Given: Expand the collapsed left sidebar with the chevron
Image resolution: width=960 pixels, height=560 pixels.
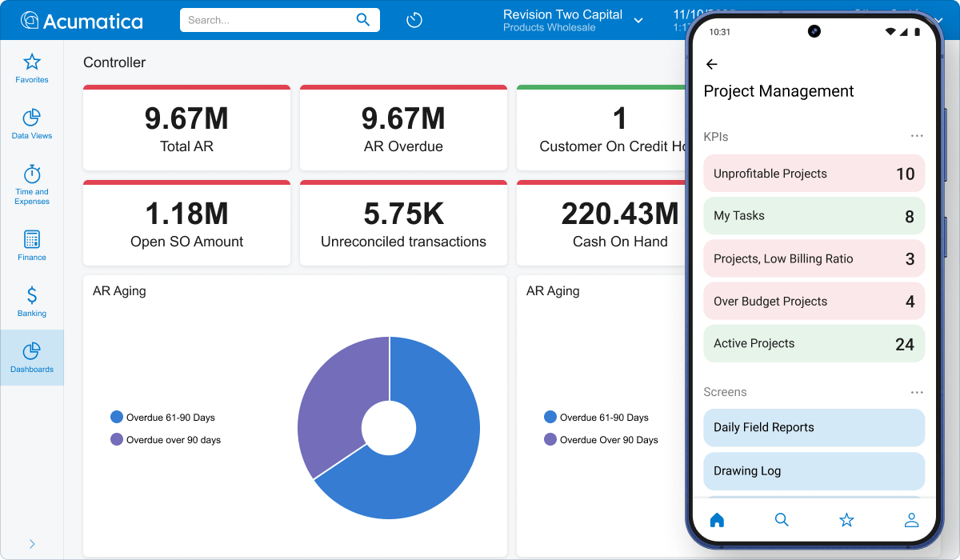Looking at the screenshot, I should click(32, 542).
